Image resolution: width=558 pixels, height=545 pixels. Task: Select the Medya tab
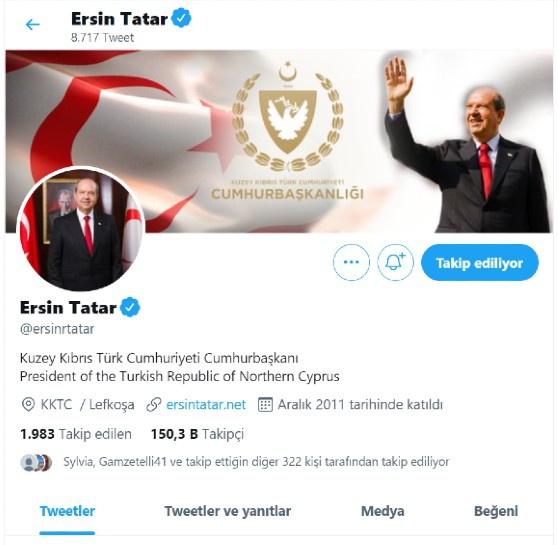383,511
